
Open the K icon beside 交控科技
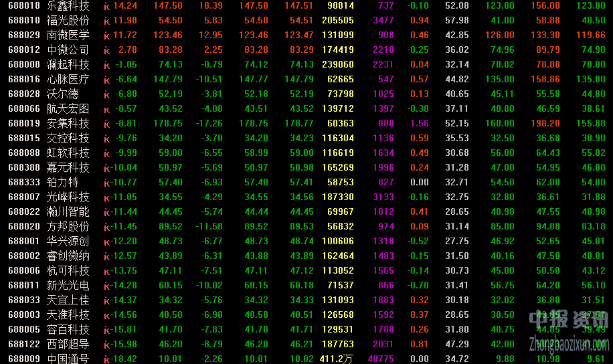pyautogui.click(x=106, y=139)
